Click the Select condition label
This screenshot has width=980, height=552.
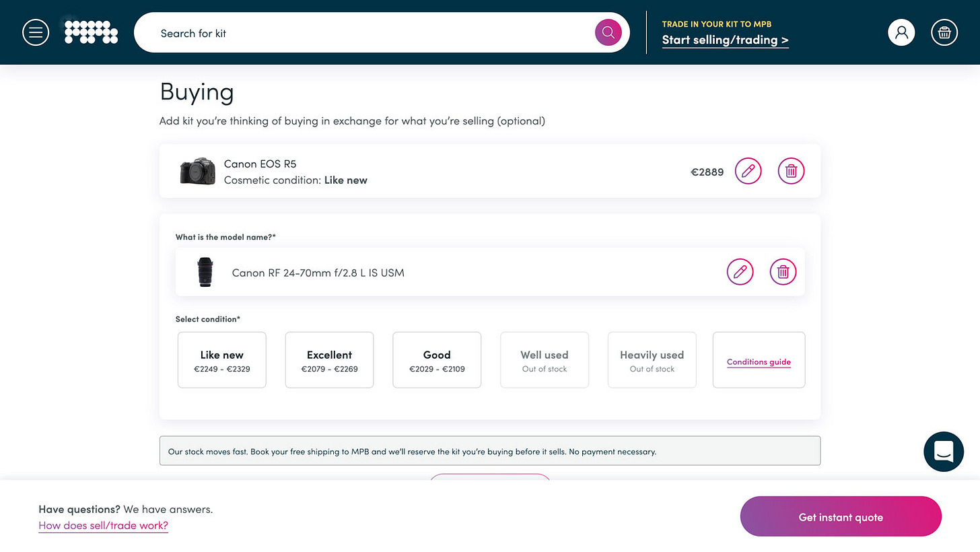[208, 318]
